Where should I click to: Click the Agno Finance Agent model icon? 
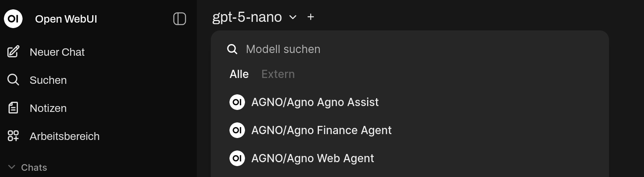pos(237,130)
